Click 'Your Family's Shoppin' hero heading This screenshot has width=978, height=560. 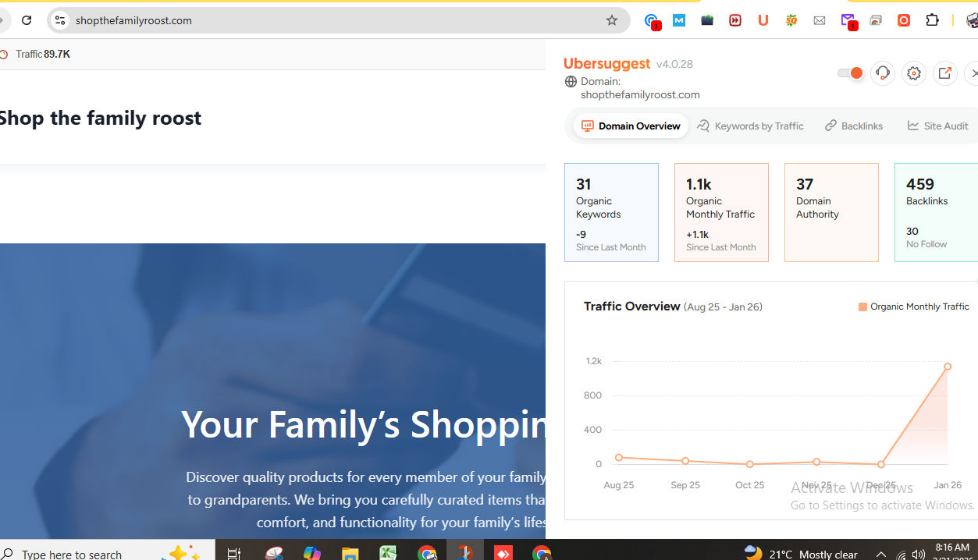point(363,424)
